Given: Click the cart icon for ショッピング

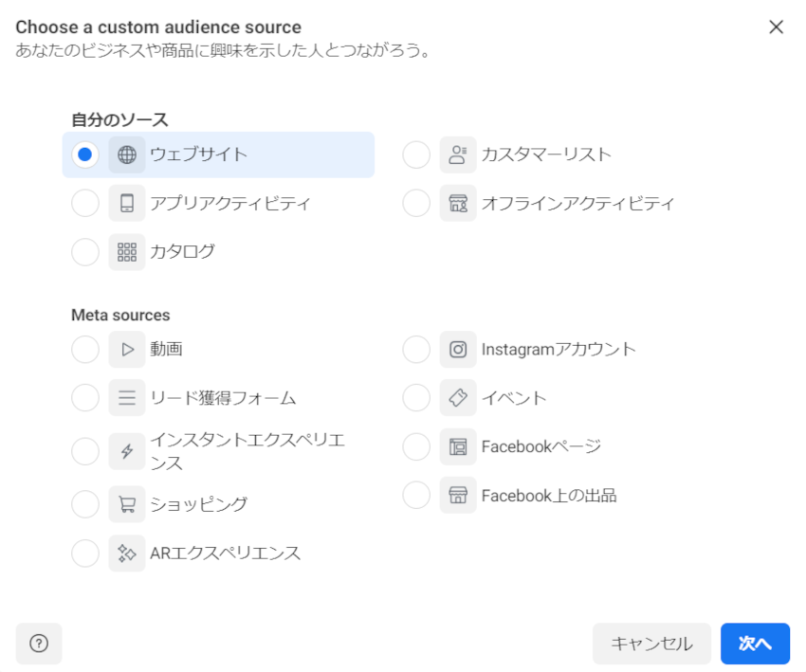Looking at the screenshot, I should tap(127, 504).
